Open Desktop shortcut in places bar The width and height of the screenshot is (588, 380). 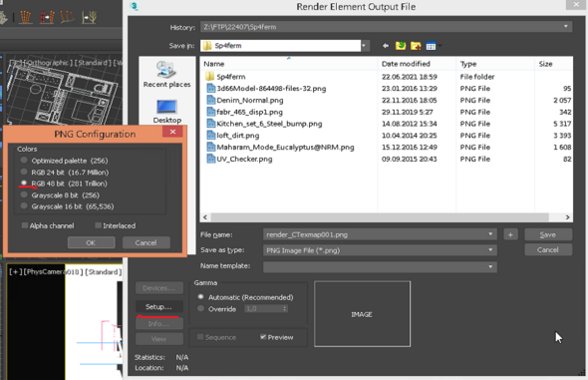(166, 112)
